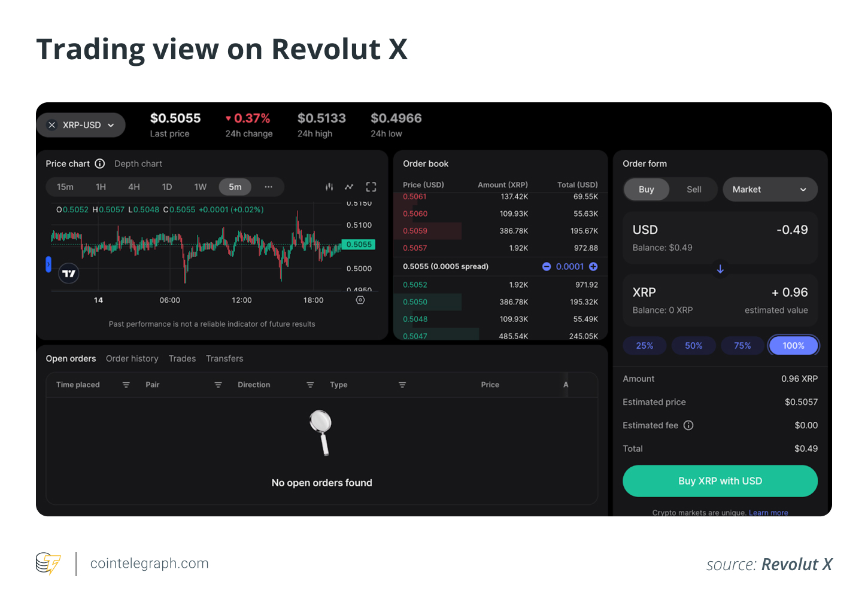Expand the chart's side panel handle
The image size is (868, 612).
coord(48,264)
